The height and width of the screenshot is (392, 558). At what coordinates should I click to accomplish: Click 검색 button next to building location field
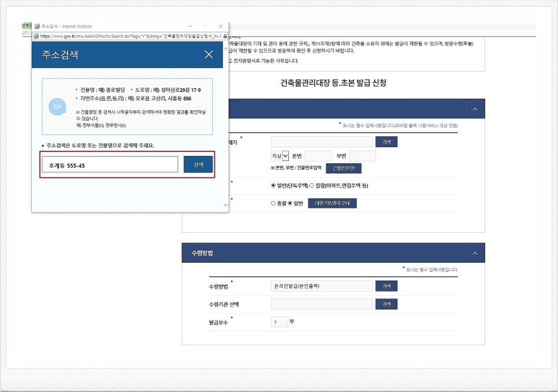(x=386, y=142)
